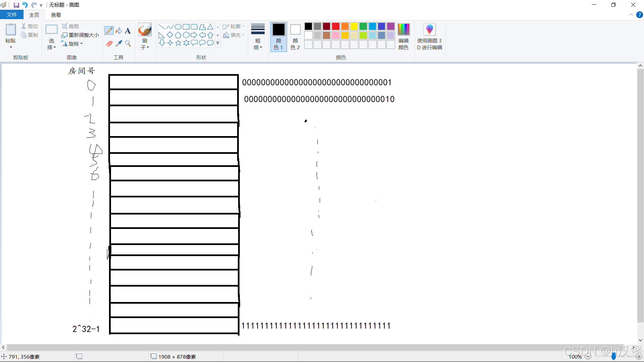Click the Resize button

(80, 35)
